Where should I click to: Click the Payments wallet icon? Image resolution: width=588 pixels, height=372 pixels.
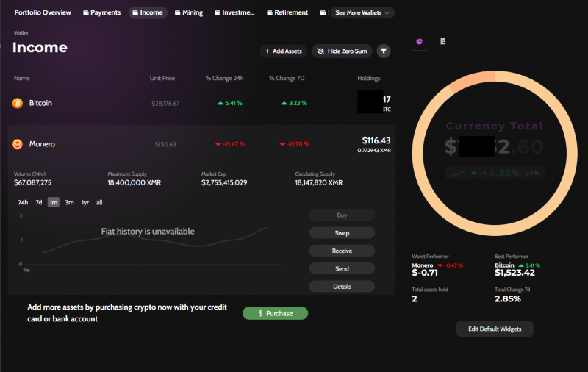[86, 13]
